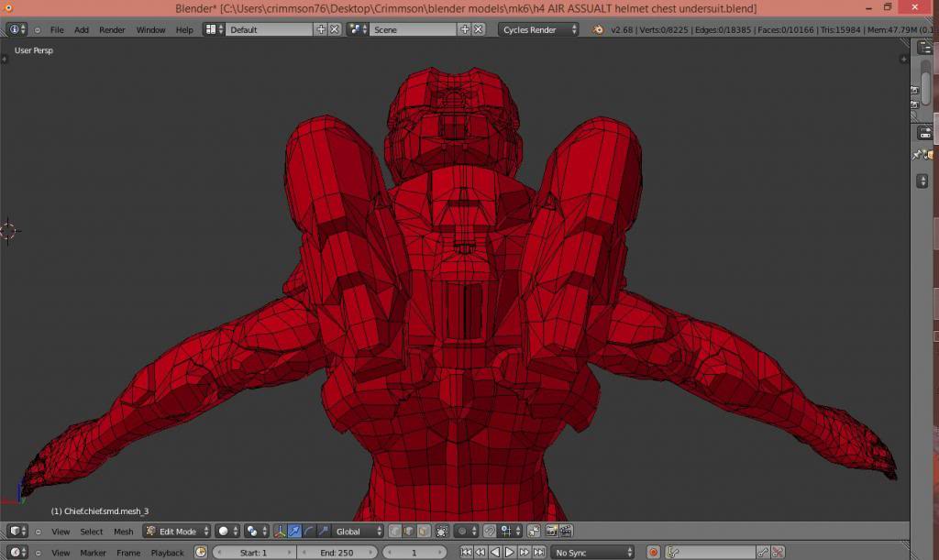Select face select mode icon
This screenshot has width=939, height=560.
[x=423, y=532]
